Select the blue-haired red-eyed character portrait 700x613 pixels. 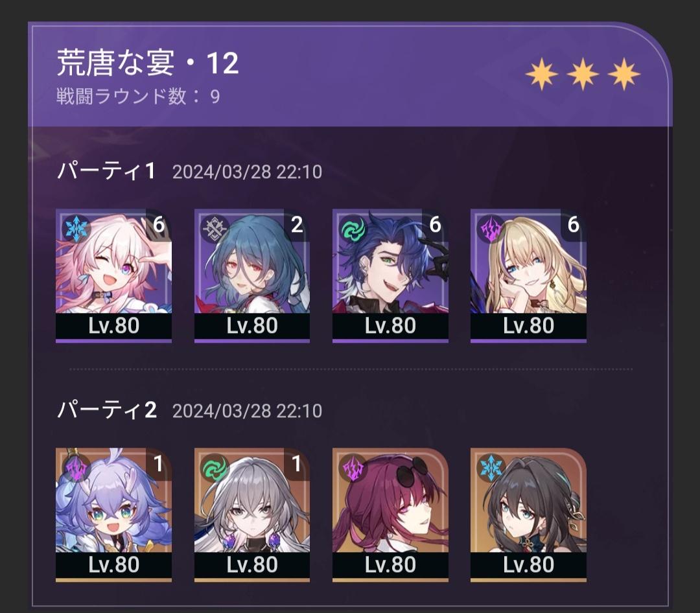click(252, 275)
